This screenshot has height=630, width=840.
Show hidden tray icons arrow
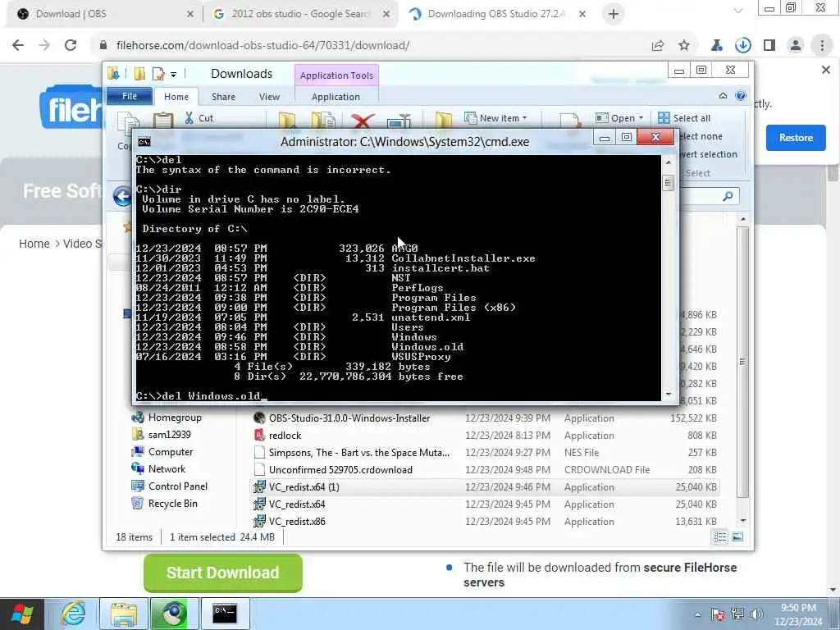coord(697,614)
